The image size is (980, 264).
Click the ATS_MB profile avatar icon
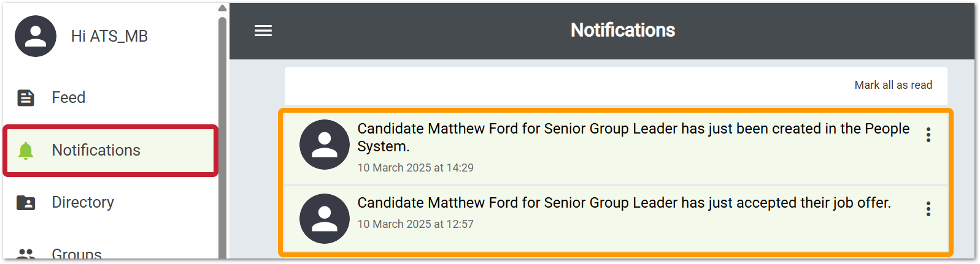click(x=36, y=36)
